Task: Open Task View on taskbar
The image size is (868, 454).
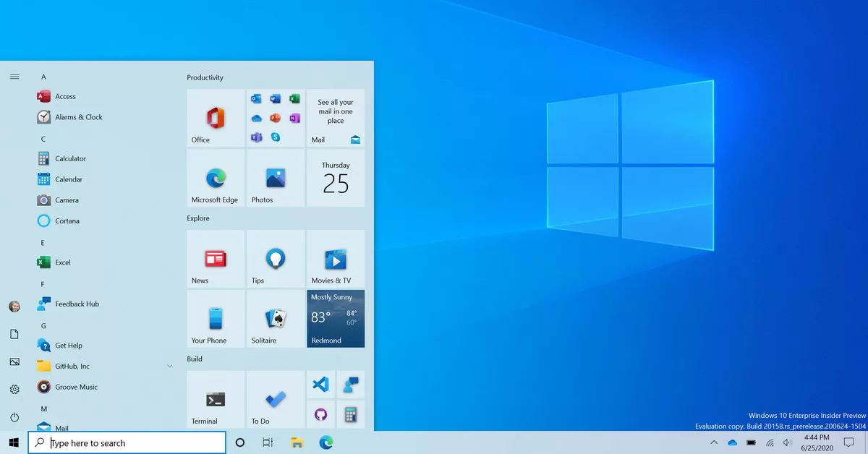Action: (x=268, y=442)
